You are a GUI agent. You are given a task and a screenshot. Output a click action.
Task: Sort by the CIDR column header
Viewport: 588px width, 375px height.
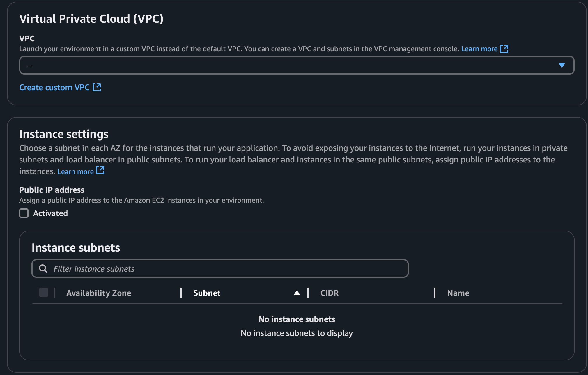(x=329, y=293)
